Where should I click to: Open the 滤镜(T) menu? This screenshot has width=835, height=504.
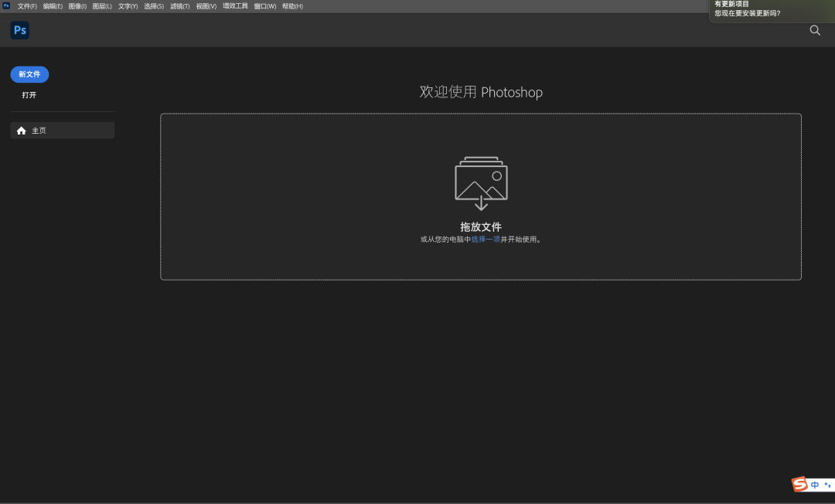[x=180, y=6]
